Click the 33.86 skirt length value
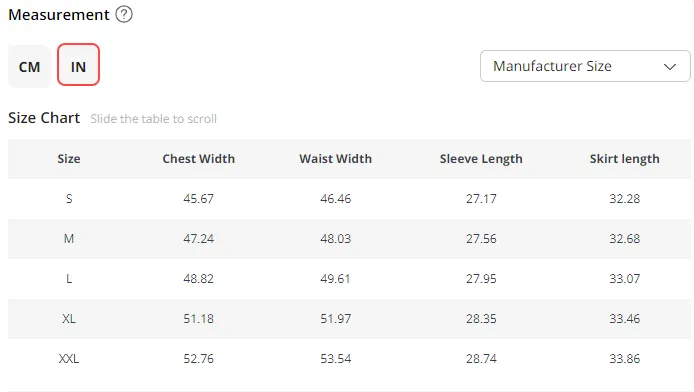 click(x=625, y=358)
